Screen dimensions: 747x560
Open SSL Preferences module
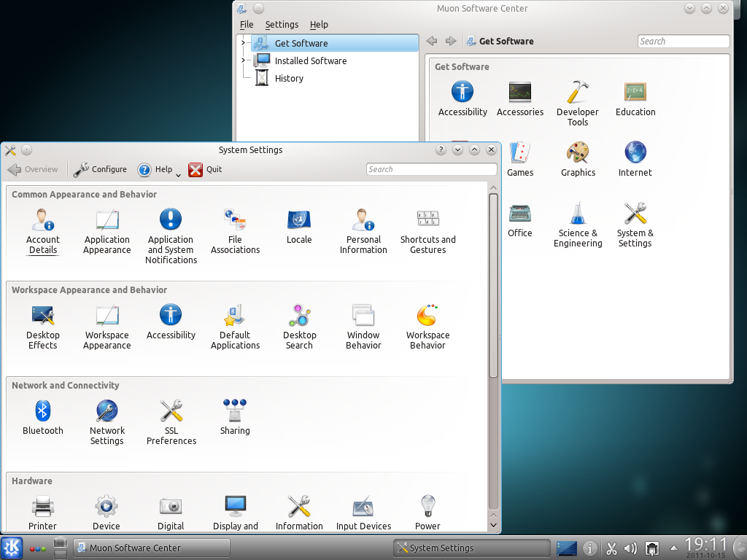(171, 423)
